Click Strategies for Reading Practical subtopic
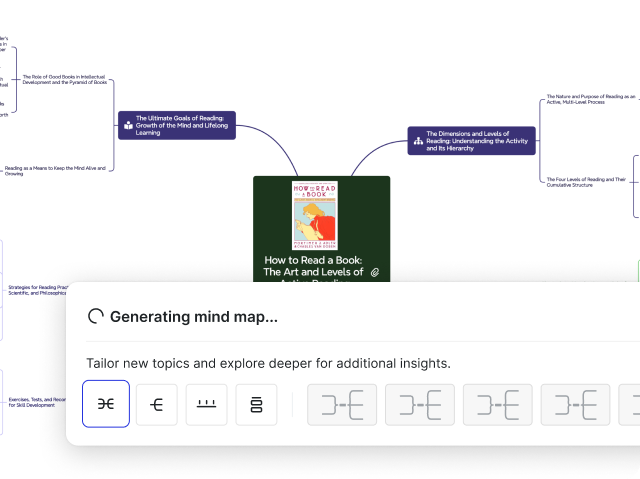The height and width of the screenshot is (479, 640). [x=38, y=290]
